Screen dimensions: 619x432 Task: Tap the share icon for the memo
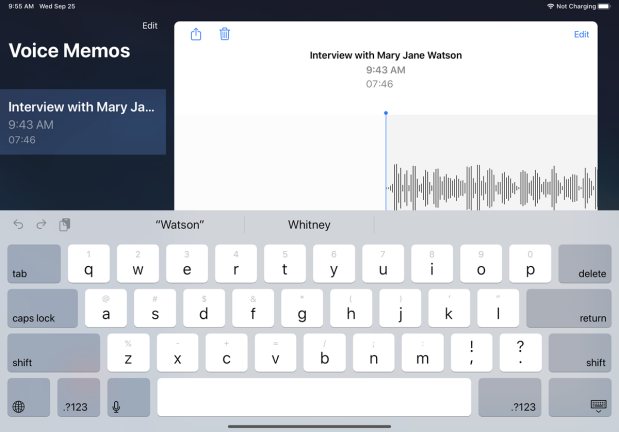point(196,34)
